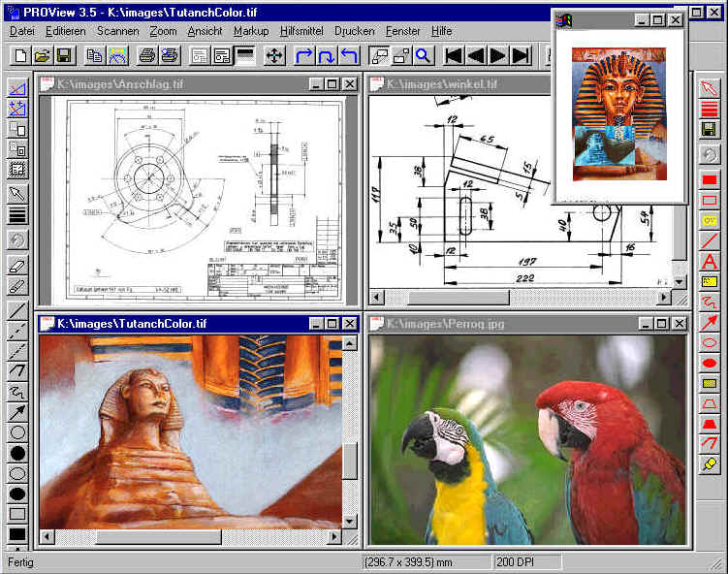Select the black filled rectangle tool
Screen dimensions: 728x574
point(17,534)
